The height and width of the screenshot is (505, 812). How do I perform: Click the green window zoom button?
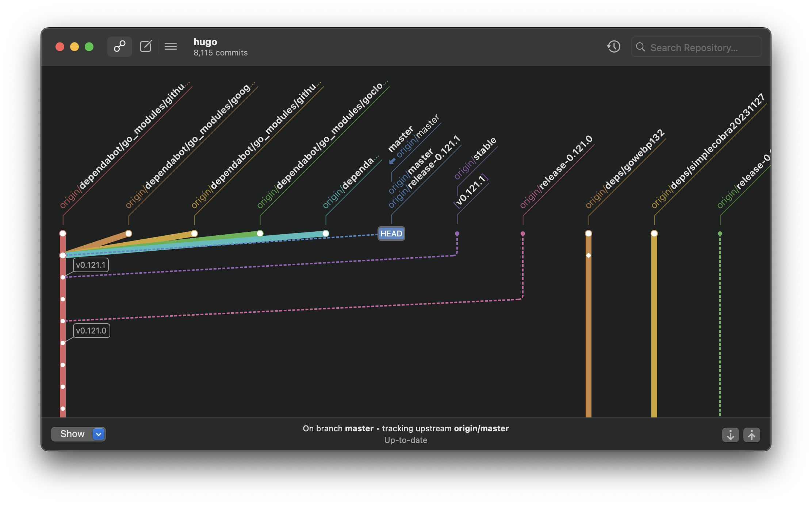pos(89,47)
